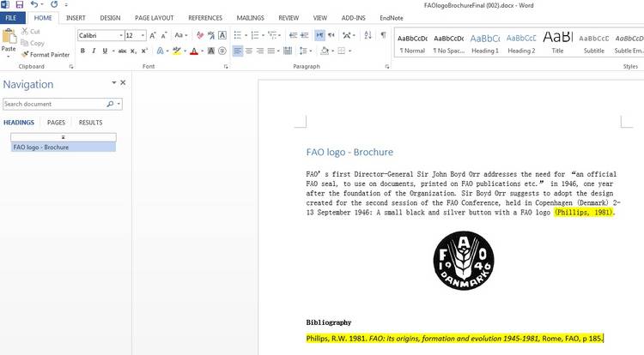This screenshot has height=355, width=644.
Task: Apply strikethrough formatting to text
Action: click(122, 51)
